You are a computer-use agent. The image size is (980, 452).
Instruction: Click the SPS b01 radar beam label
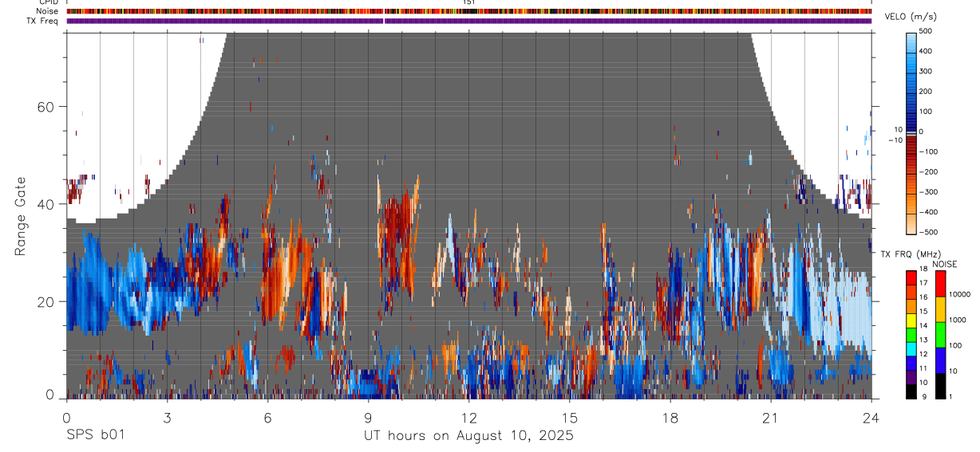94,435
